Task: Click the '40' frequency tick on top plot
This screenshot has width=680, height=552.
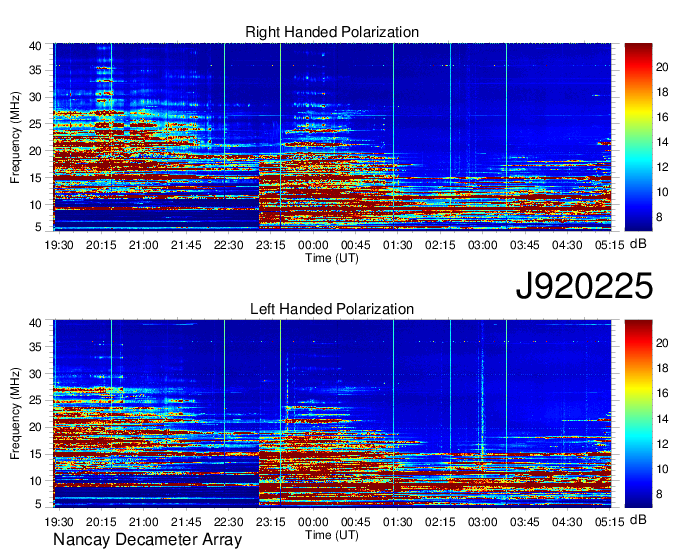Action: (x=35, y=46)
